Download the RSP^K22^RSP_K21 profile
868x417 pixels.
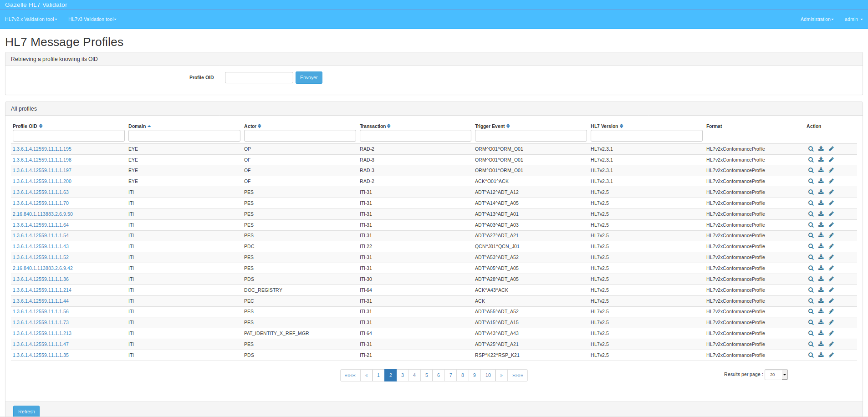click(x=821, y=355)
